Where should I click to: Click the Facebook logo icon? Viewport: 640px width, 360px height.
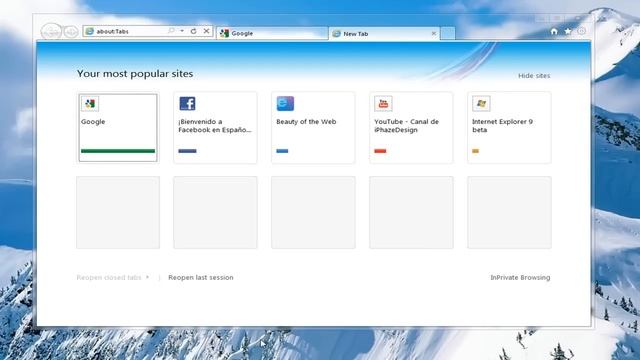[187, 104]
